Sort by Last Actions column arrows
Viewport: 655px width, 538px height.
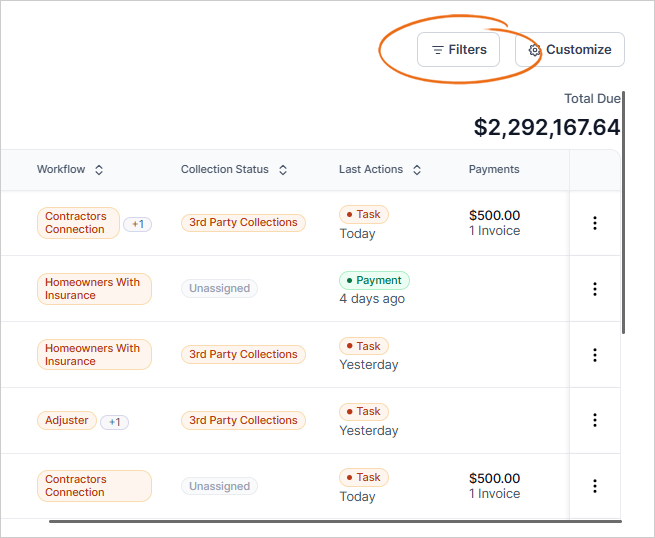coord(417,170)
